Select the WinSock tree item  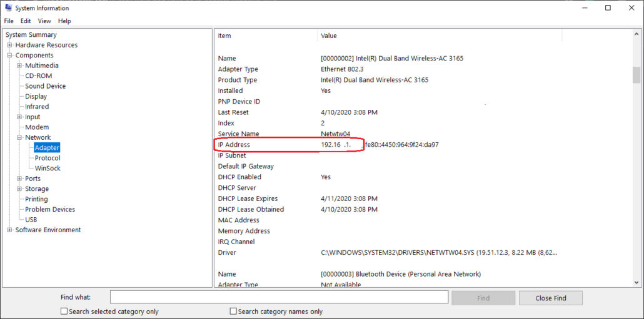[48, 168]
